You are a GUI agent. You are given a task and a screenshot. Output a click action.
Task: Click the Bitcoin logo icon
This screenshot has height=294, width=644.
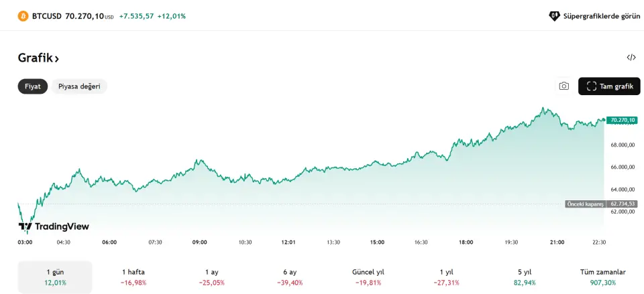(23, 15)
